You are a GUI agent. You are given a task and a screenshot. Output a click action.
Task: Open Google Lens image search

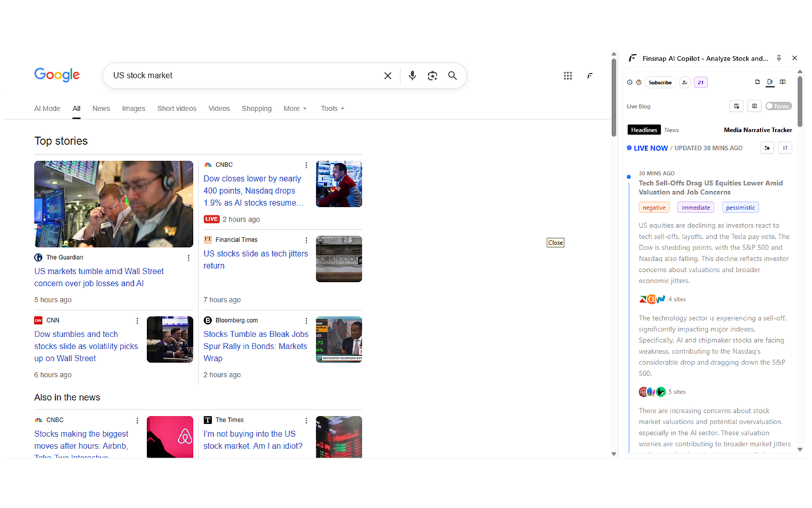pyautogui.click(x=433, y=76)
